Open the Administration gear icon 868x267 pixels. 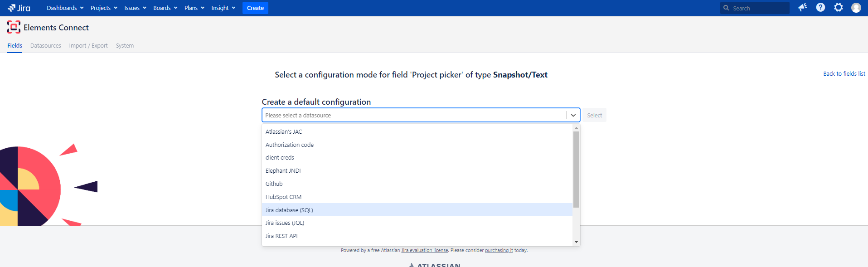pos(838,8)
